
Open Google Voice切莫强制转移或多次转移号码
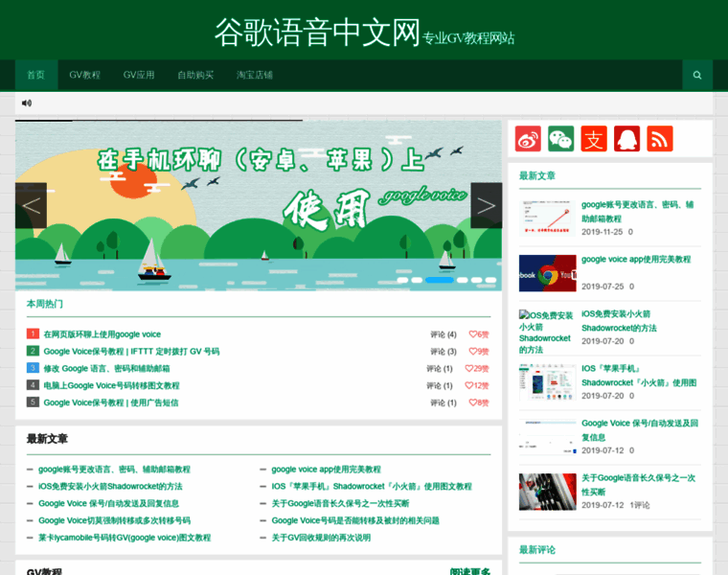tap(114, 520)
